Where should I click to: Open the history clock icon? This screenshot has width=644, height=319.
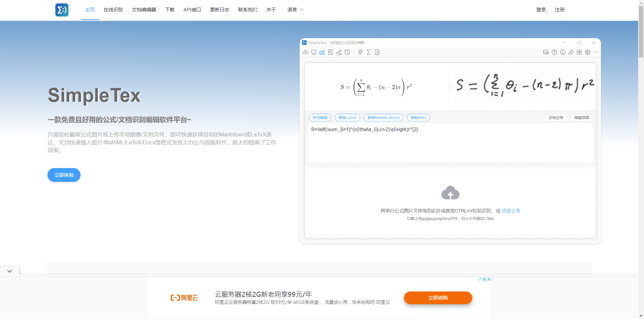(x=347, y=52)
